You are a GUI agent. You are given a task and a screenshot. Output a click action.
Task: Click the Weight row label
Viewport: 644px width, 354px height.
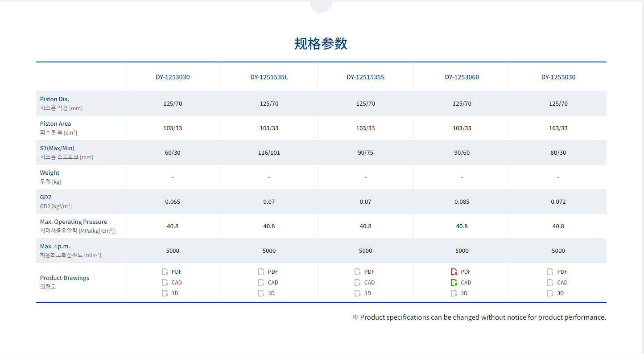click(50, 173)
